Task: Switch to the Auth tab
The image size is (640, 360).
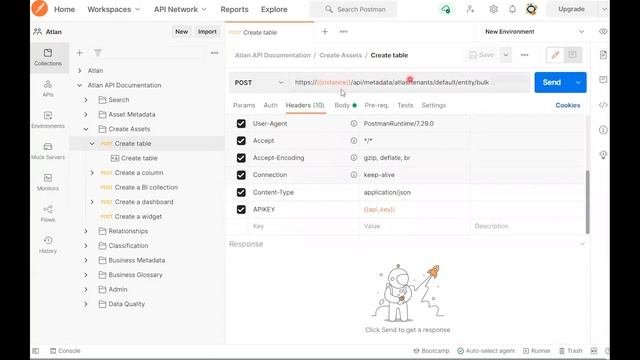Action: click(x=270, y=105)
